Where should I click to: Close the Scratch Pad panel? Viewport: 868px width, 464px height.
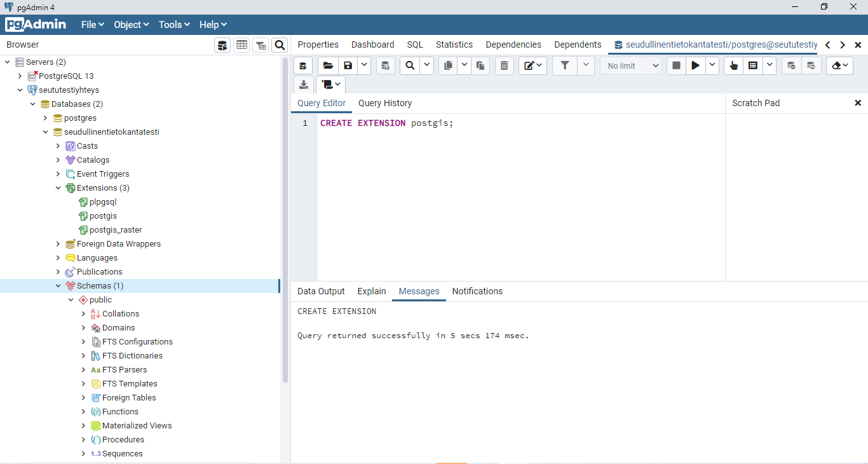click(857, 103)
